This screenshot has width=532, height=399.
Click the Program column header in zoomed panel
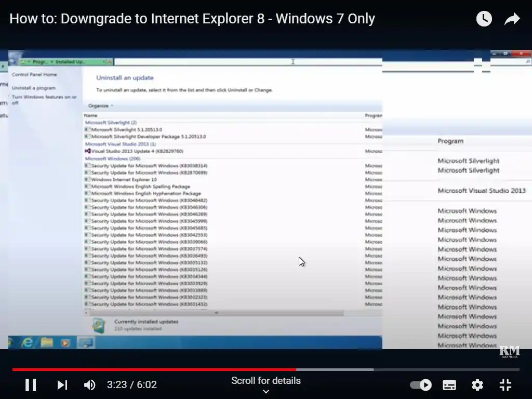pyautogui.click(x=450, y=141)
